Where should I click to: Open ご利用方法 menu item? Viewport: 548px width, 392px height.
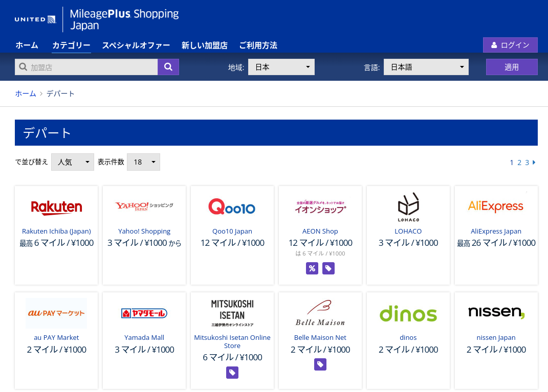point(258,45)
